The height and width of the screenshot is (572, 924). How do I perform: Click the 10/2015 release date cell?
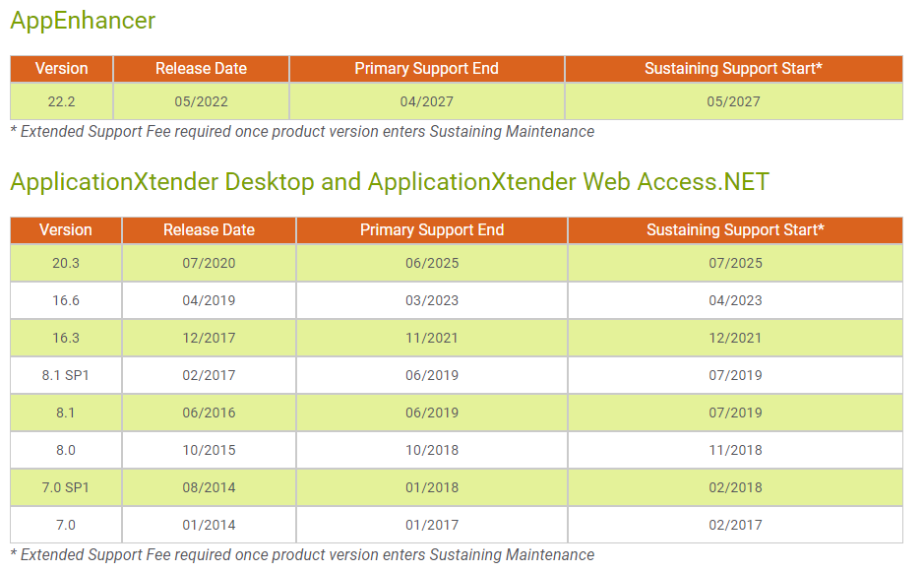[x=209, y=450]
